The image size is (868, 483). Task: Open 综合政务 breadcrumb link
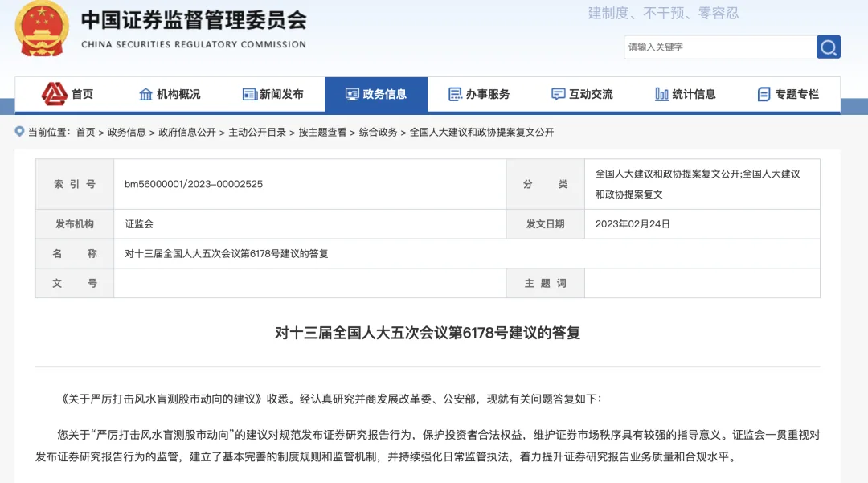[x=378, y=133]
